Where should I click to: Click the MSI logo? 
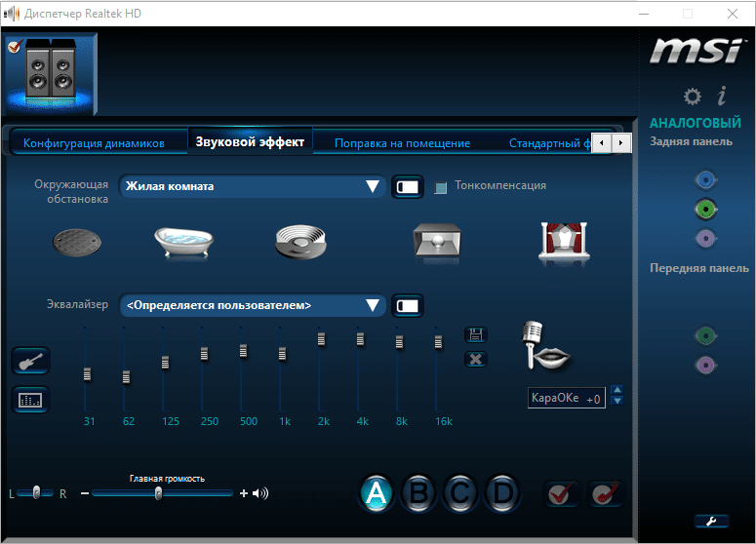[697, 51]
